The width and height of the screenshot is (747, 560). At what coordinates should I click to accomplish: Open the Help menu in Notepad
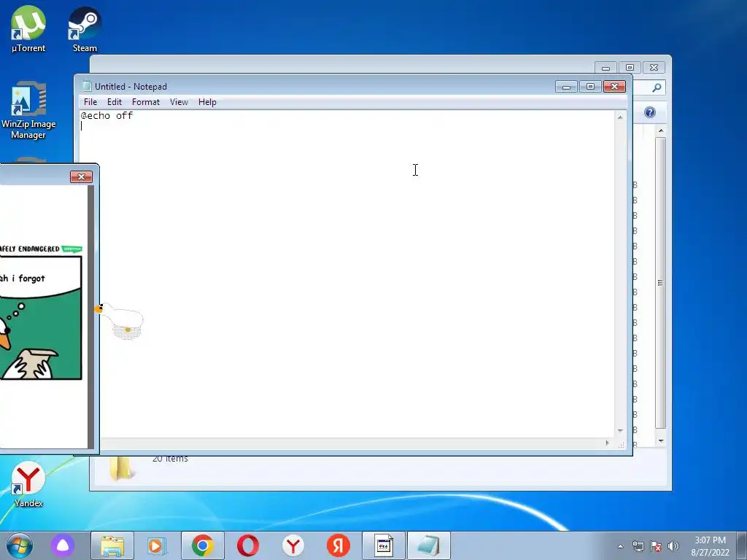point(207,102)
